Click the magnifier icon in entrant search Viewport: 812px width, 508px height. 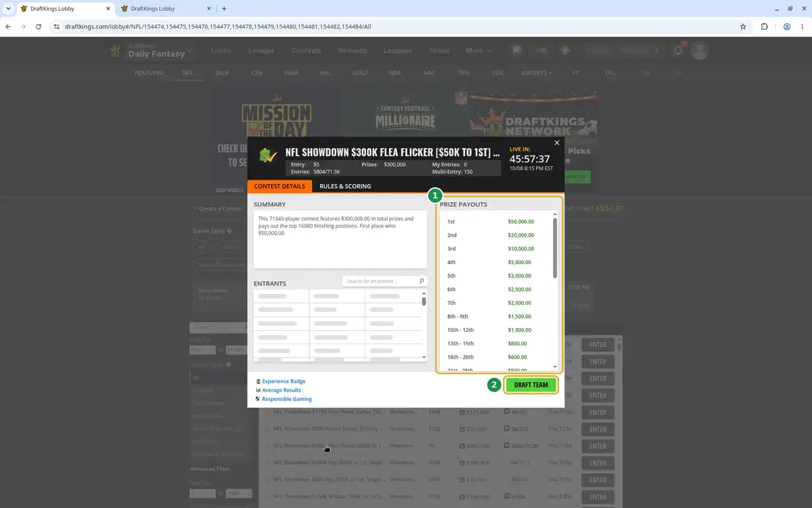(422, 281)
